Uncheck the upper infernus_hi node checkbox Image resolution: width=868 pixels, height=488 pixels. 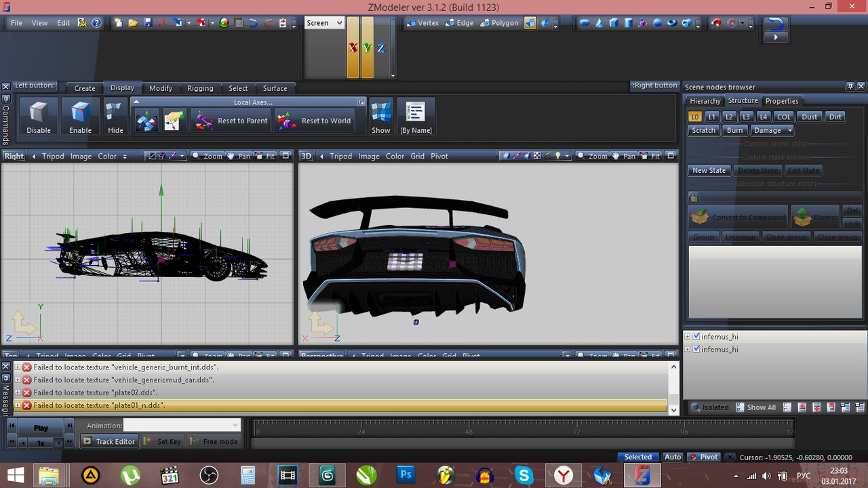pyautogui.click(x=696, y=336)
